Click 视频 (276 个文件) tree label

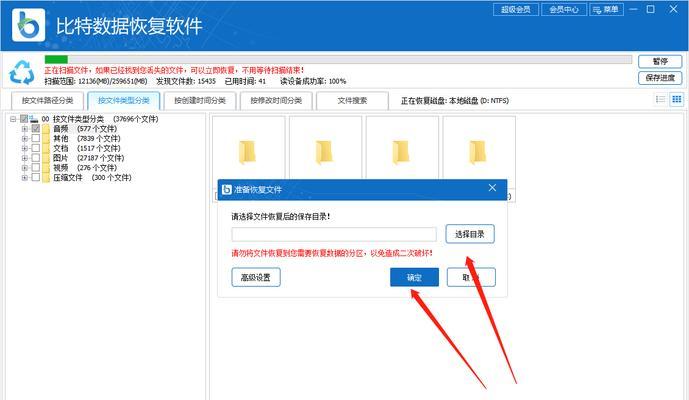coord(85,167)
